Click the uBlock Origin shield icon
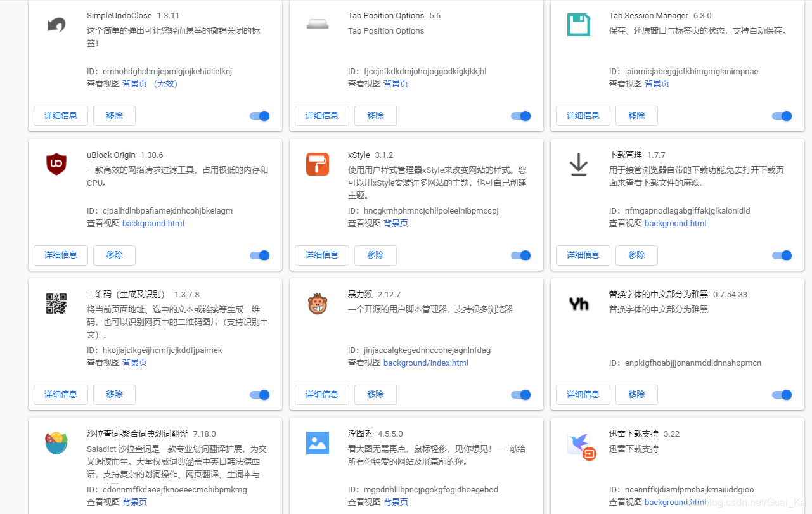Viewport: 812px width, 514px height. 56,164
